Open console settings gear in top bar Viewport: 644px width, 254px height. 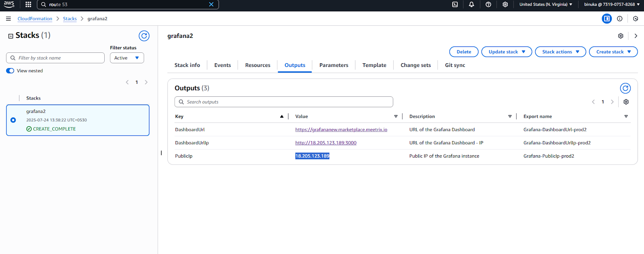pyautogui.click(x=505, y=4)
